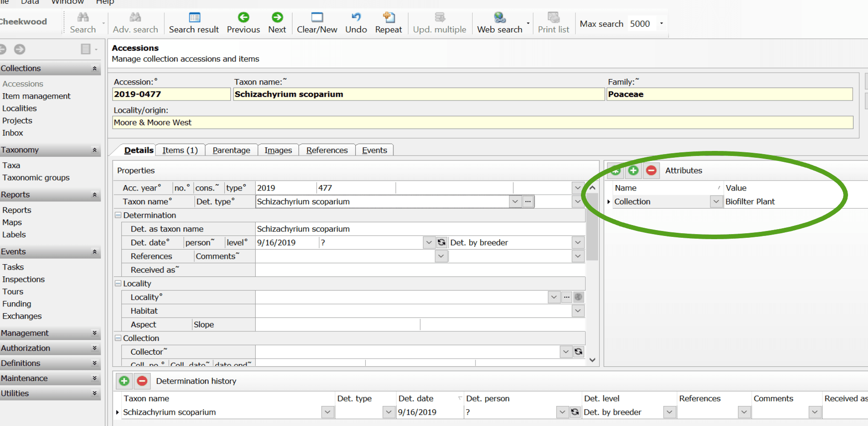Click the Locality ellipsis browse button
This screenshot has width=868, height=426.
click(566, 297)
